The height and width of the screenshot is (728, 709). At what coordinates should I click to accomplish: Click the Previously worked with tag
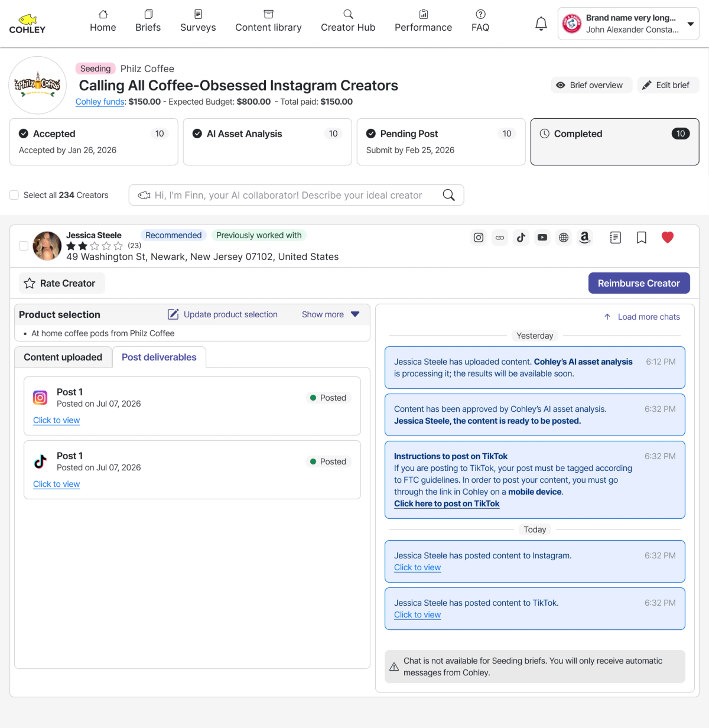point(259,235)
